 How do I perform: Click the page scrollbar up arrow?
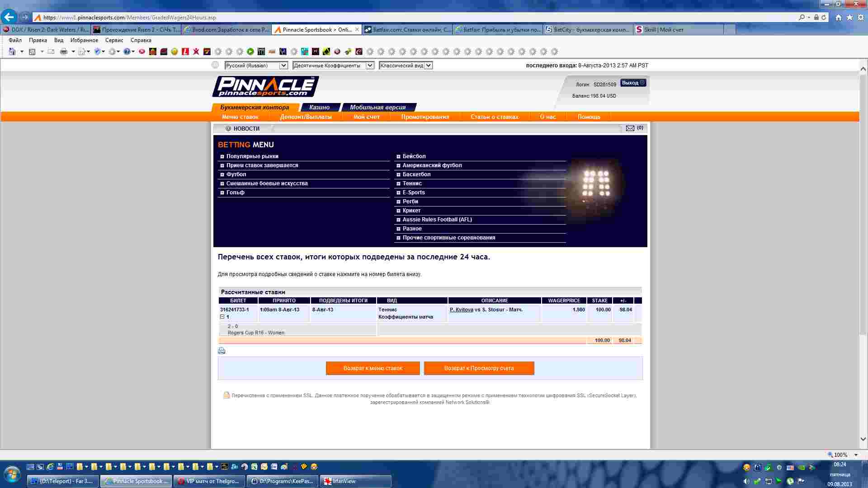[x=863, y=69]
